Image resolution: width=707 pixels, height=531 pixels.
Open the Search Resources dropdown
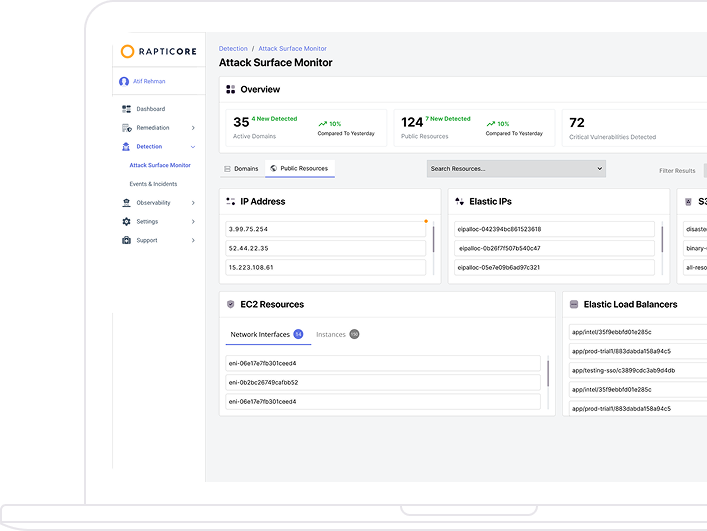[516, 169]
